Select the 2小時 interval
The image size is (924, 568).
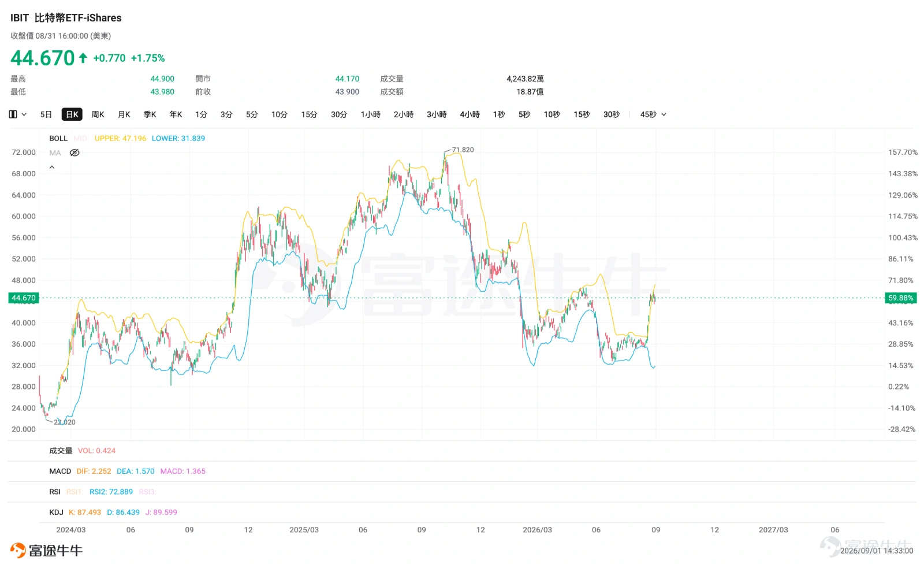coord(404,114)
